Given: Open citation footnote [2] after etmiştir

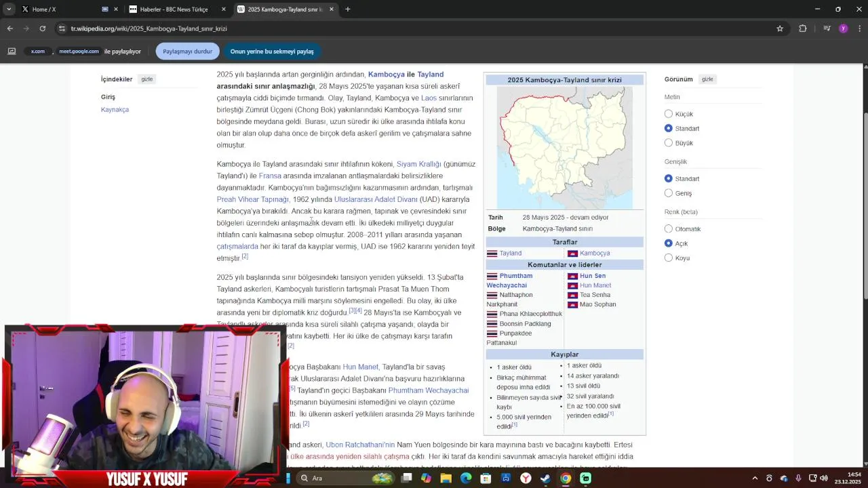Looking at the screenshot, I should click(x=245, y=256).
